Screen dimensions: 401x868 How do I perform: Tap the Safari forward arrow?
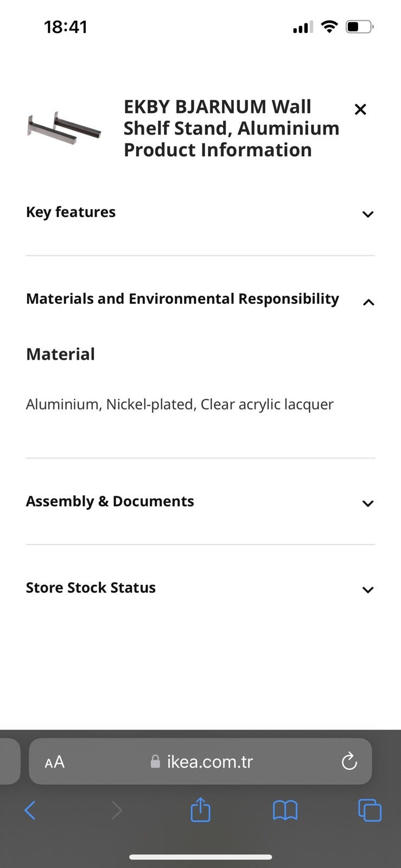[116, 810]
